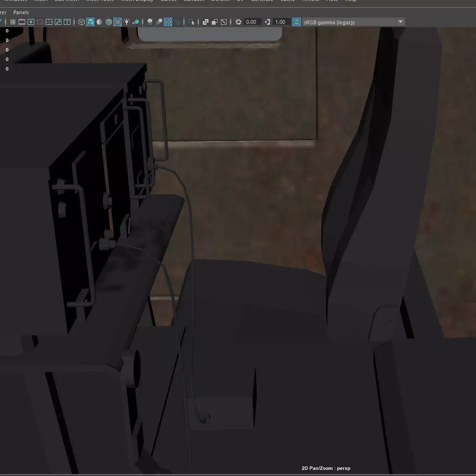Click the dimmed Gate Mask icon
The height and width of the screenshot is (476, 476).
[40, 22]
